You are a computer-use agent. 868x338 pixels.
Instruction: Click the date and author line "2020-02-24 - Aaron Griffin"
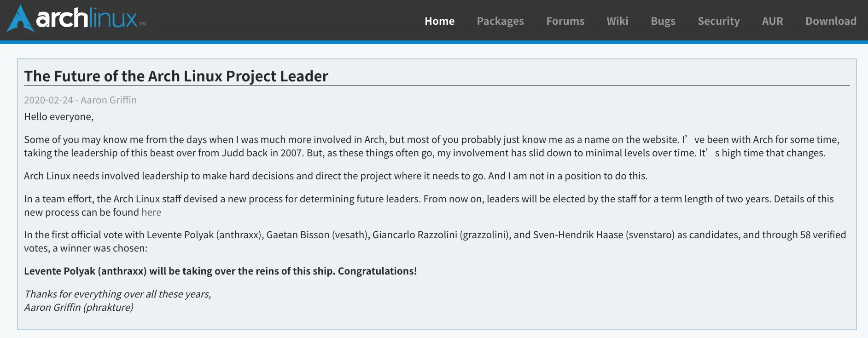tap(80, 100)
